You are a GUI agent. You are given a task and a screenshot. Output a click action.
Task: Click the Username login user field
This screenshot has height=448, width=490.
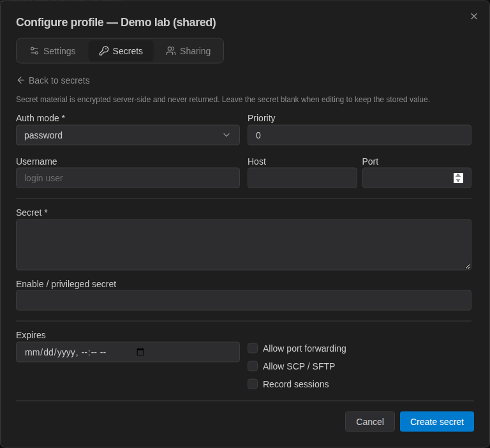tap(128, 178)
